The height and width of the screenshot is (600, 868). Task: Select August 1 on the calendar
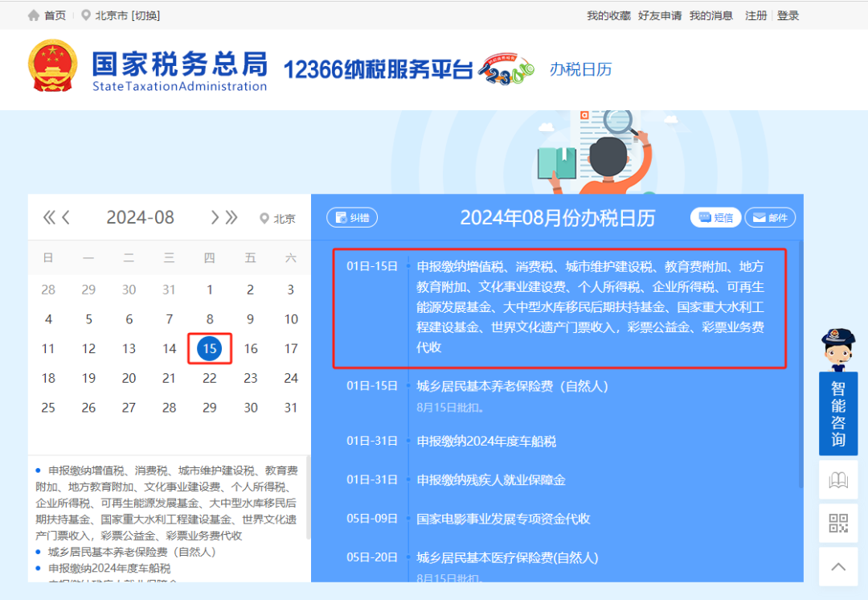coord(209,290)
